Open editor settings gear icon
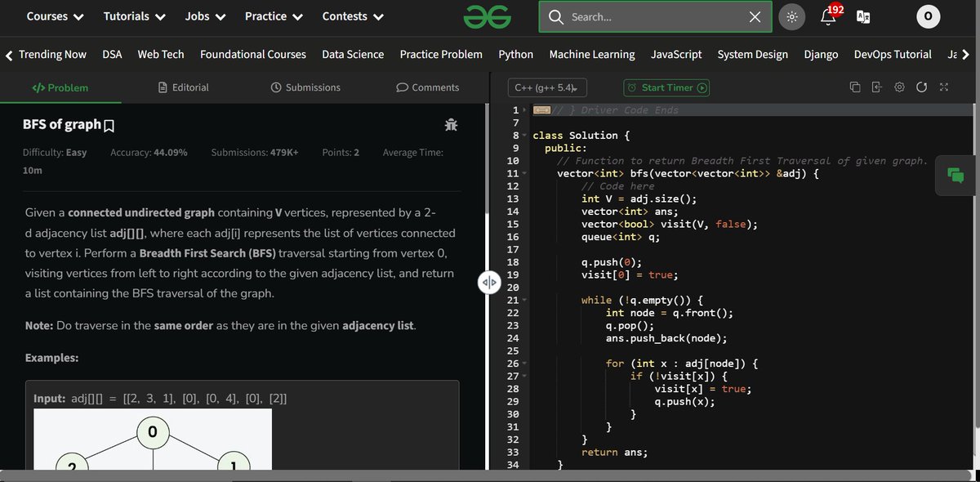 click(x=899, y=87)
